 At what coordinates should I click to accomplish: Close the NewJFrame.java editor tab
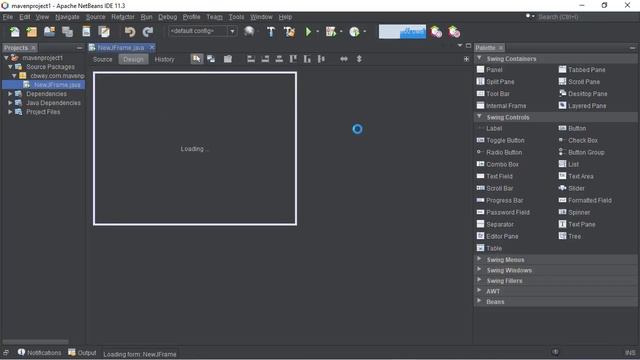tap(152, 47)
